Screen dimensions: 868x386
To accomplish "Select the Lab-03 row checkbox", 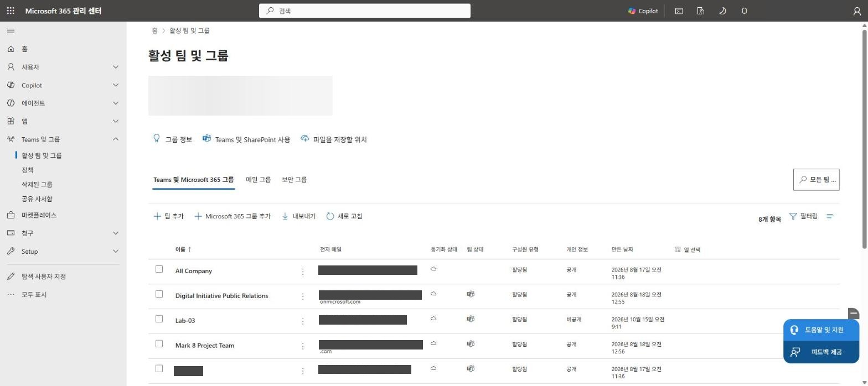I will [x=159, y=319].
